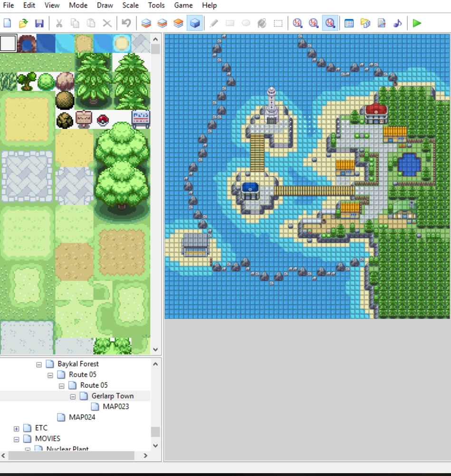451x476 pixels.
Task: Undo the last action
Action: point(126,23)
